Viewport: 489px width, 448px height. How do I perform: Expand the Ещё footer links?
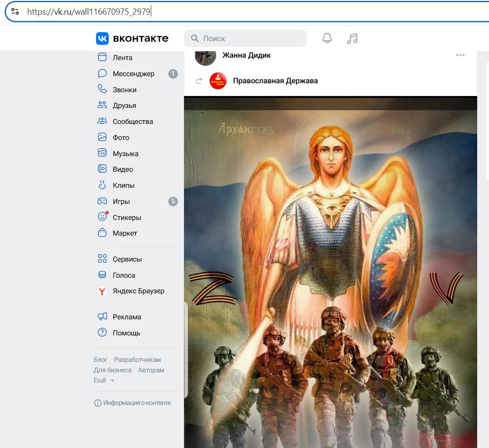[104, 380]
